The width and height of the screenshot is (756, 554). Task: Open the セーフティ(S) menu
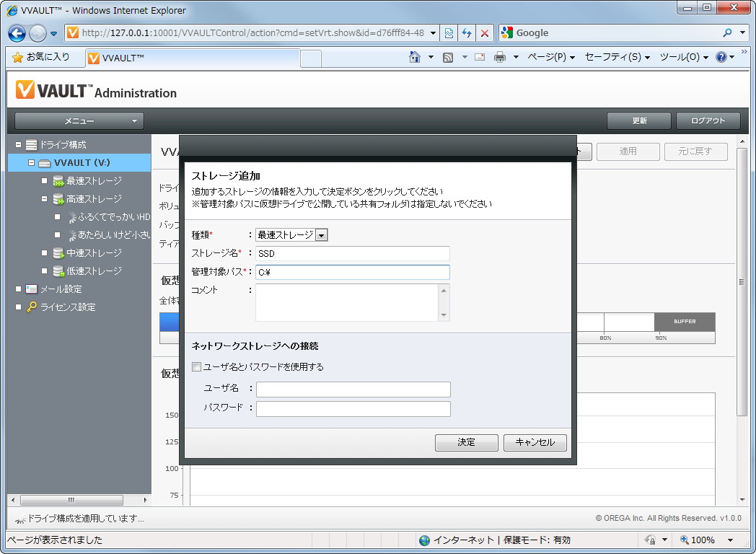(x=617, y=57)
